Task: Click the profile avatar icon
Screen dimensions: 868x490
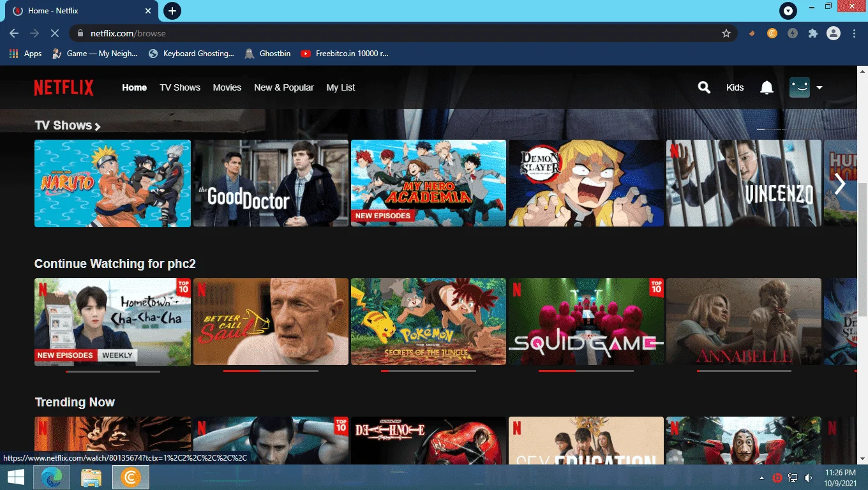Action: point(800,87)
